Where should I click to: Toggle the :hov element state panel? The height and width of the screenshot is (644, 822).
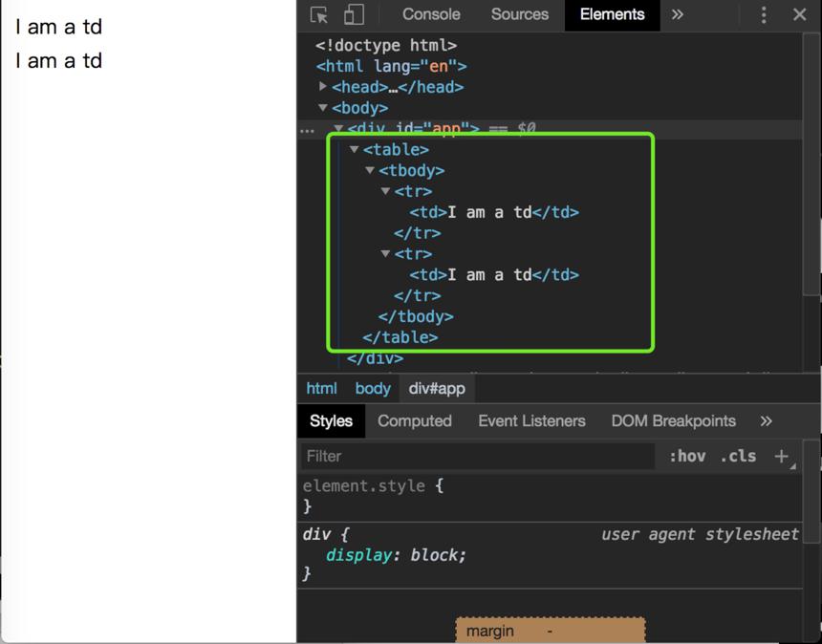tap(687, 456)
